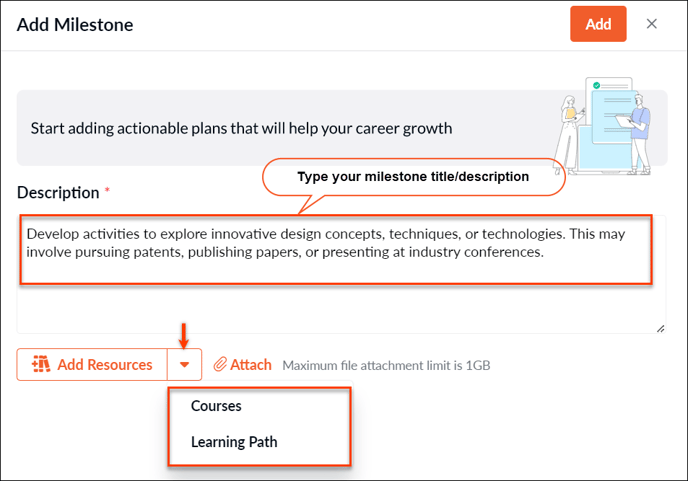The width and height of the screenshot is (688, 481).
Task: Click the books icon in Add Resources
Action: 41,364
